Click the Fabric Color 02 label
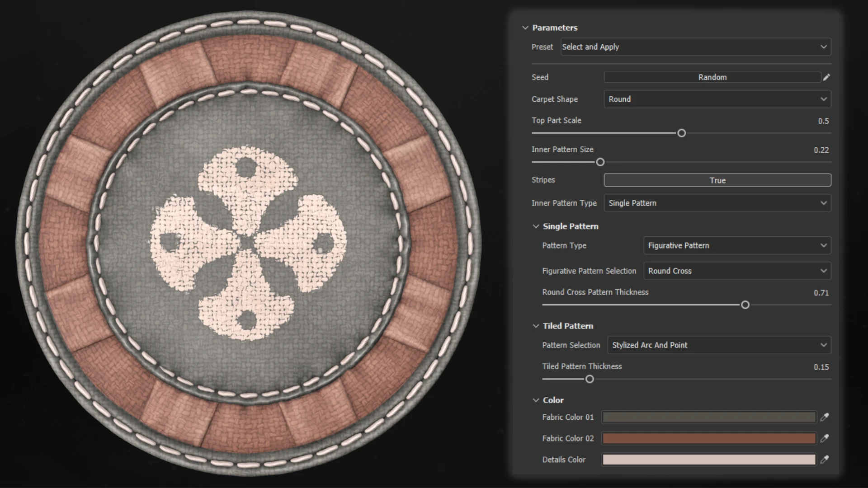Screen dimensions: 868x488 coord(568,438)
